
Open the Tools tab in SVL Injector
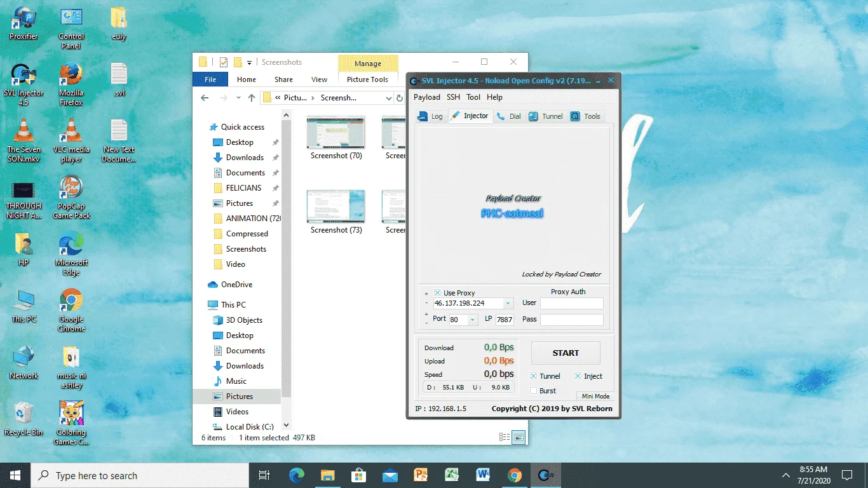pos(585,116)
